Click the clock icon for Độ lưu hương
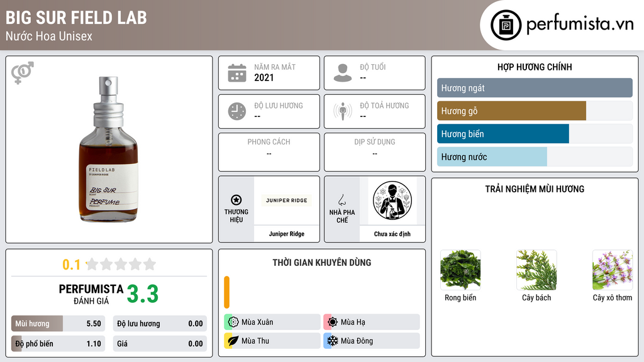644x362 pixels. point(237,111)
